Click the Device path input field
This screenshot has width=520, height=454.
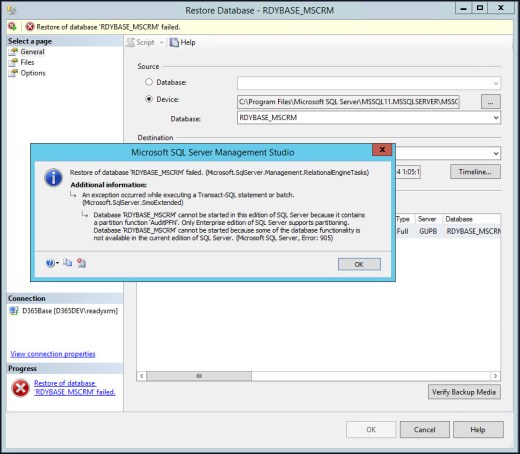click(x=348, y=102)
